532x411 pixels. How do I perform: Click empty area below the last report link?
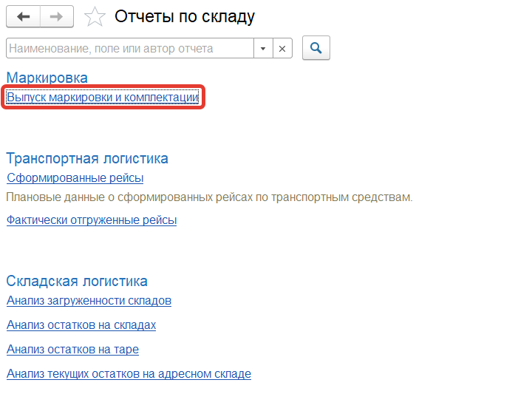point(266,397)
